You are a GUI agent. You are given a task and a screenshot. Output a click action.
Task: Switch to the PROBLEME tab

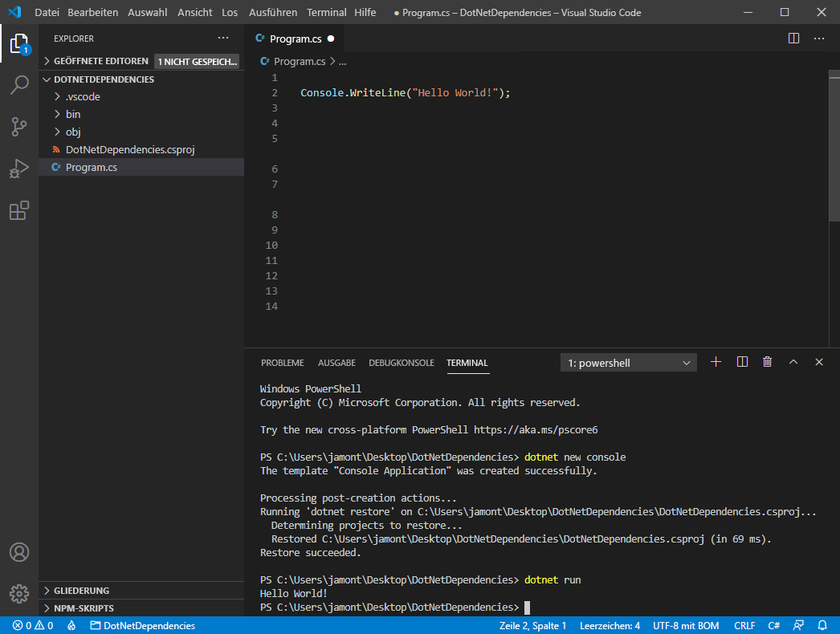282,363
